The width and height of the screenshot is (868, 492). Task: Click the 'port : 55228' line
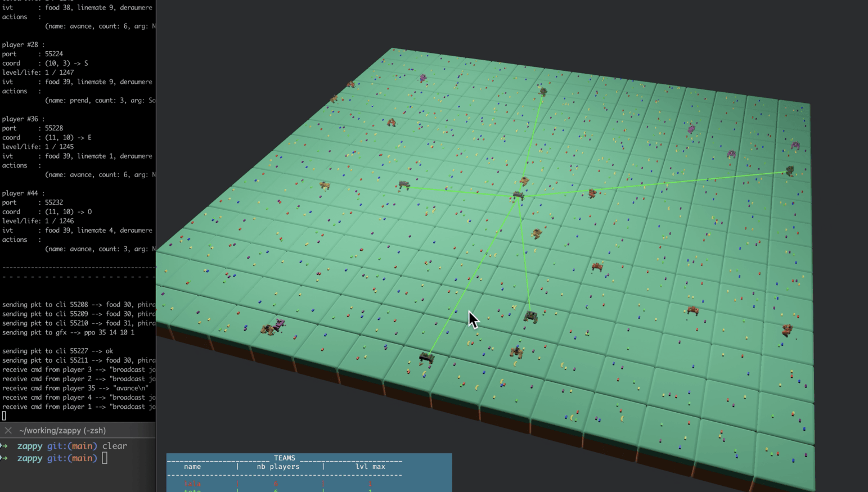pos(33,128)
